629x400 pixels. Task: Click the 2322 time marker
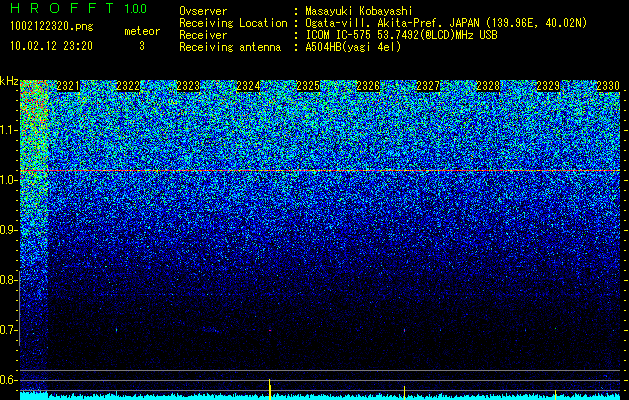(128, 86)
